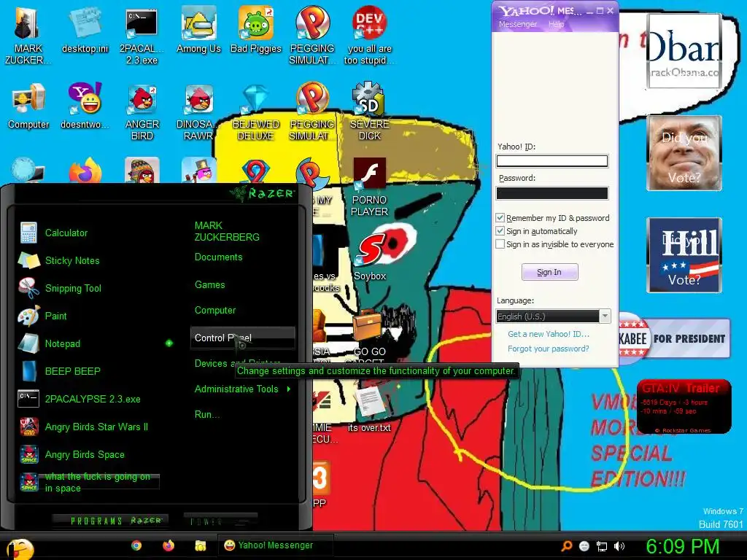Open its over.txt file on desktop
The image size is (747, 560).
(x=369, y=408)
